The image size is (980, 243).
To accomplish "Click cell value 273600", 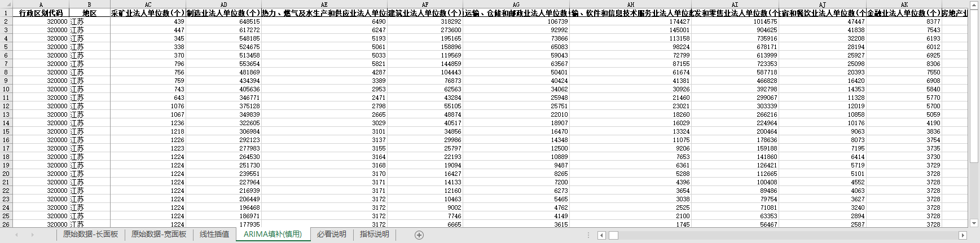I will [425, 30].
